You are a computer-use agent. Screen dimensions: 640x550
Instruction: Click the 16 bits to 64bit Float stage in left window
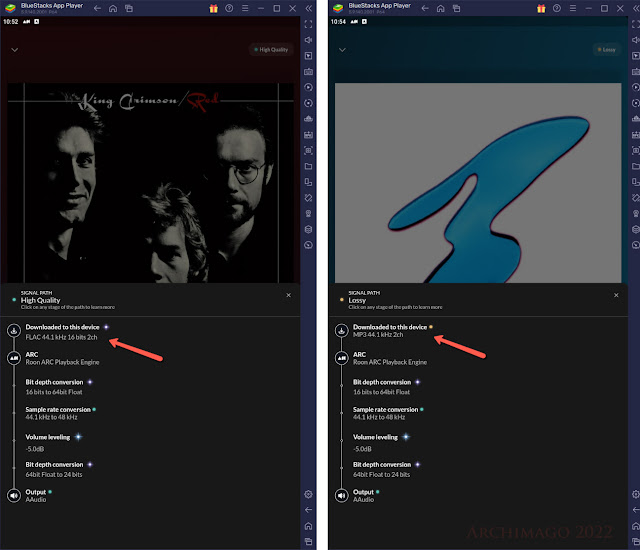pyautogui.click(x=59, y=387)
